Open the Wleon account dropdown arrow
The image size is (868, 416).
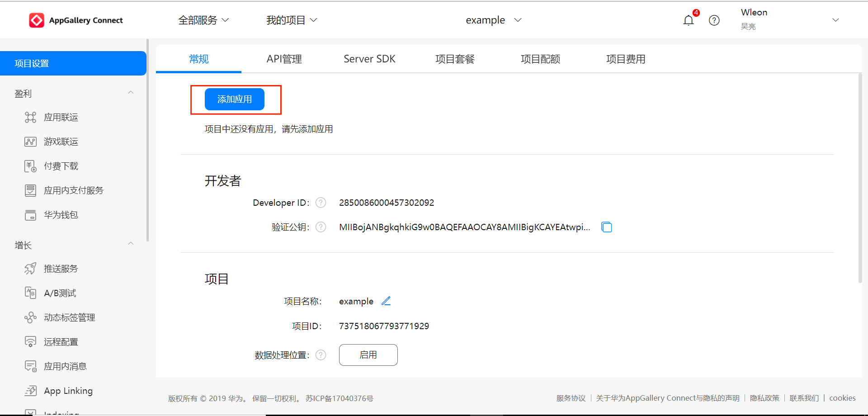coord(835,20)
